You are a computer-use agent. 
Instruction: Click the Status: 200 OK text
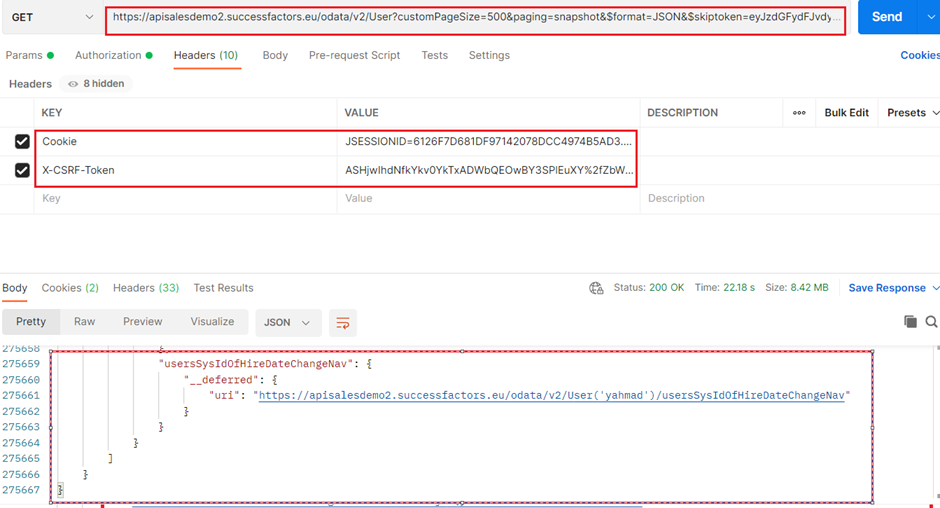pyautogui.click(x=649, y=288)
